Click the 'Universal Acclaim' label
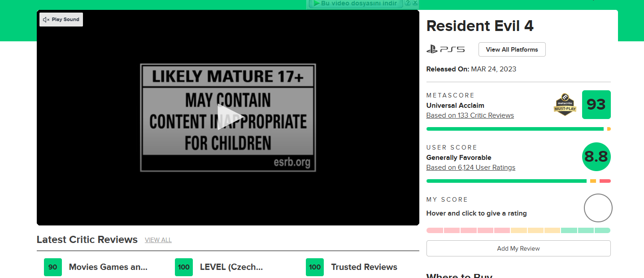Viewport: 644px width, 278px height. pos(455,106)
